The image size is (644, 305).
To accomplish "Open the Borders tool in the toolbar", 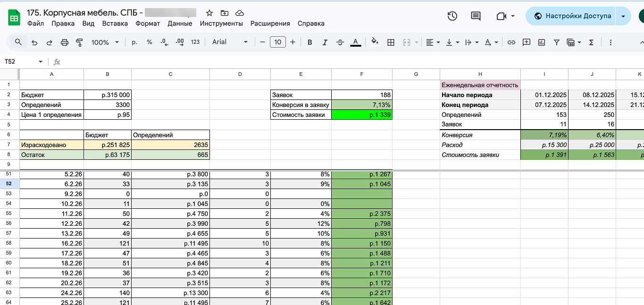I will 391,42.
